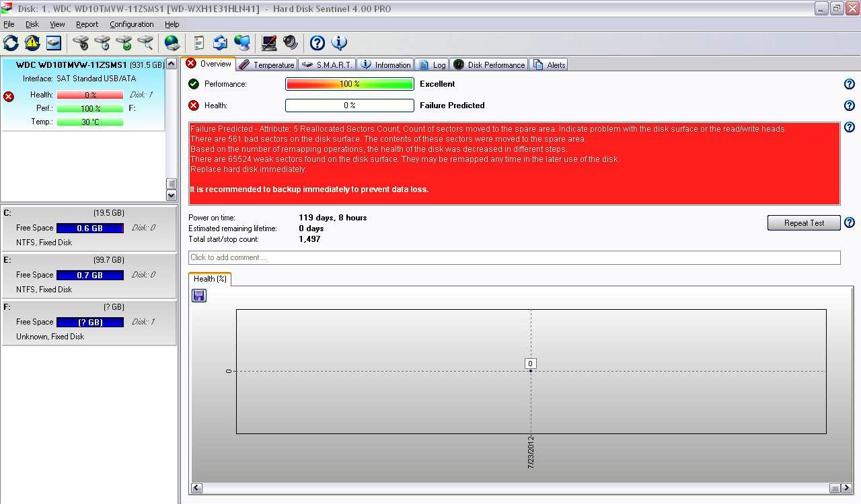Click the 7/23/2012 date label on graph

tap(531, 452)
